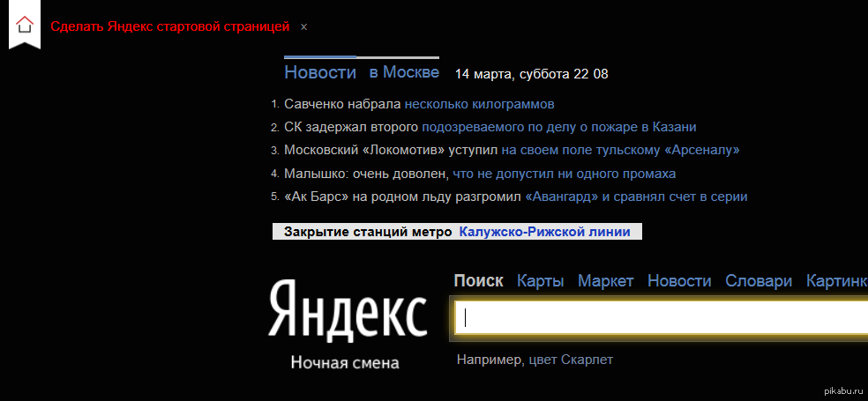Screen dimensions: 868x401
Task: Open the Новости tab heading
Action: 320,72
